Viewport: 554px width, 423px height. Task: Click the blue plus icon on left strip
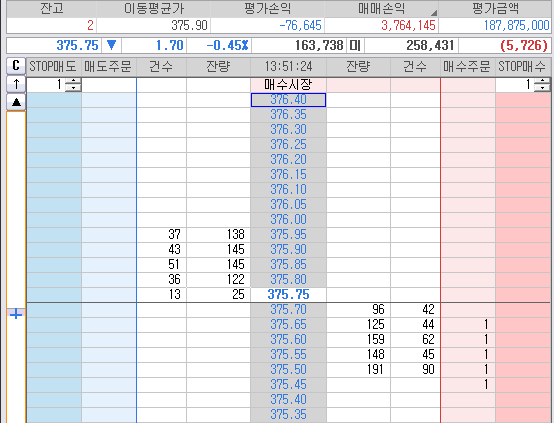[x=16, y=314]
